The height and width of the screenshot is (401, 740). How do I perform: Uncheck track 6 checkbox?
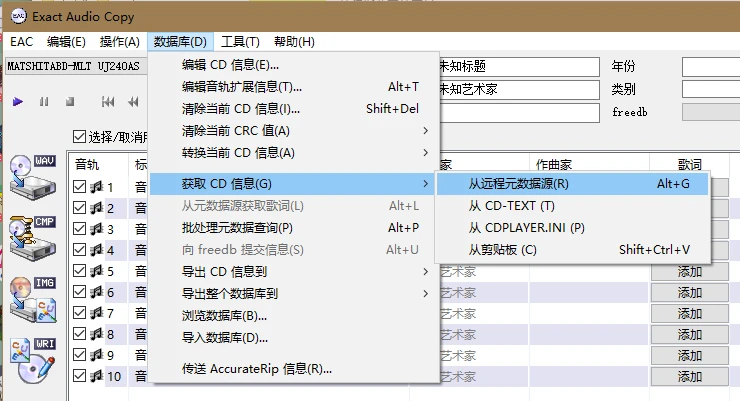click(x=79, y=292)
